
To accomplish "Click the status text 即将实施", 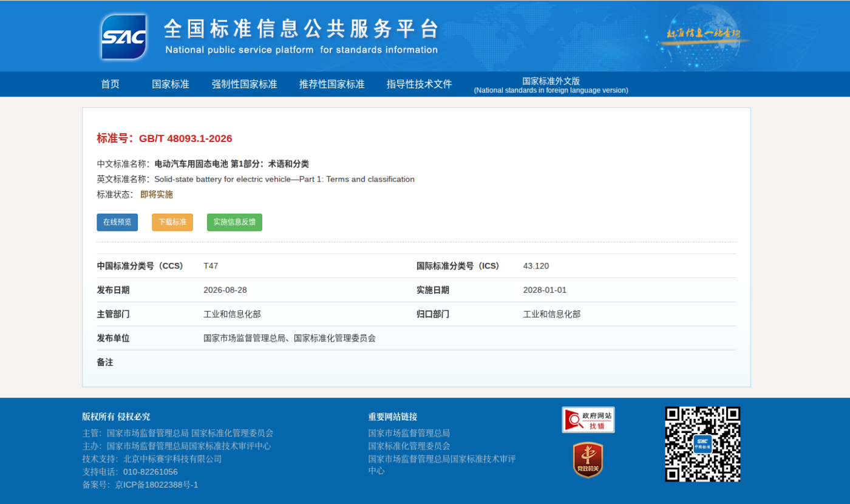I will 157,195.
